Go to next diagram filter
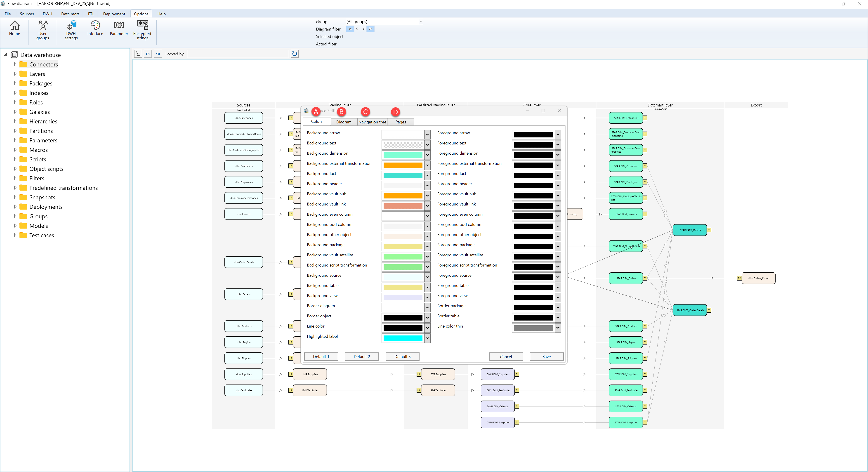Image resolution: width=868 pixels, height=472 pixels. point(363,29)
